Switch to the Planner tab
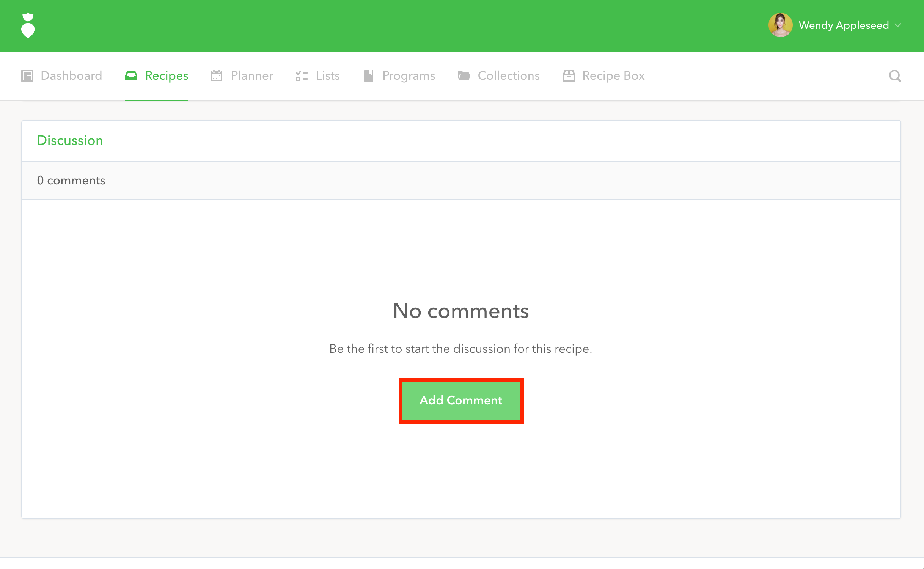 coord(252,76)
